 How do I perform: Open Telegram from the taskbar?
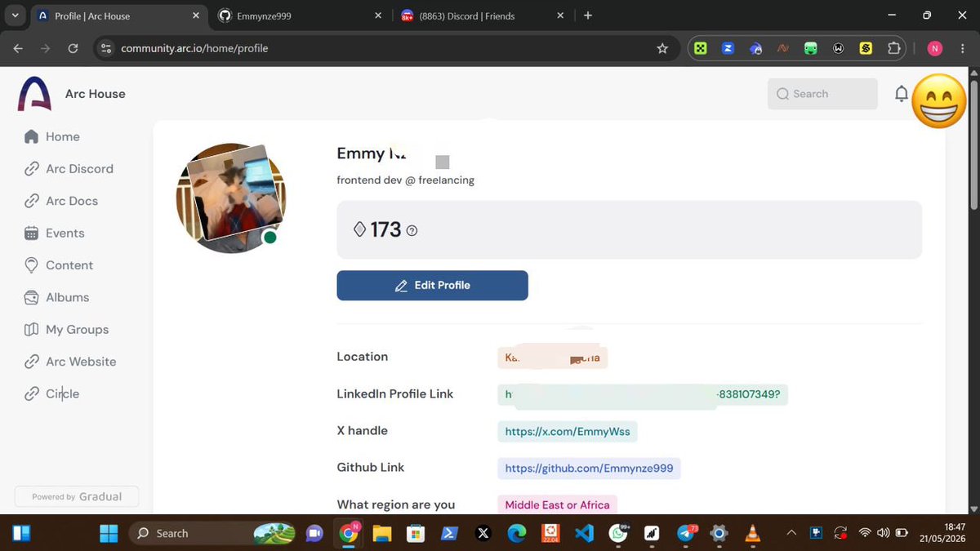pyautogui.click(x=686, y=533)
